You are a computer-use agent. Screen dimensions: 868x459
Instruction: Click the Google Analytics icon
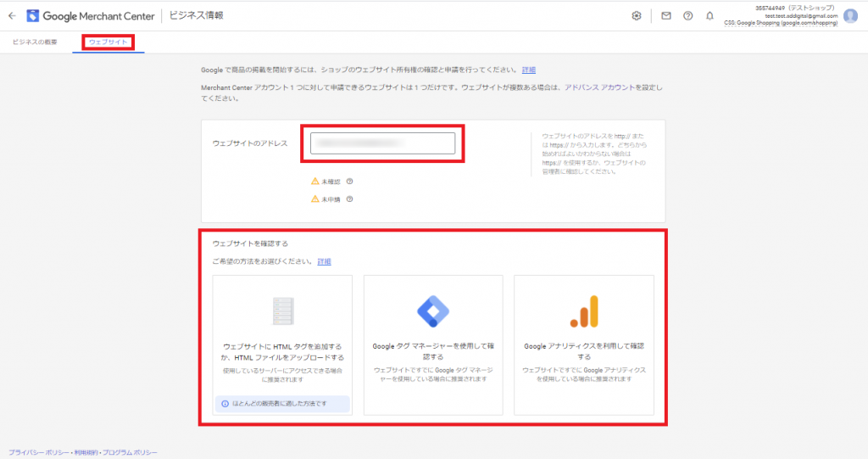(x=584, y=311)
